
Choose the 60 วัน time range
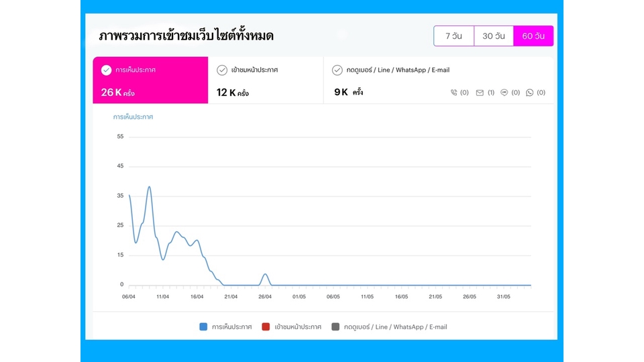533,36
